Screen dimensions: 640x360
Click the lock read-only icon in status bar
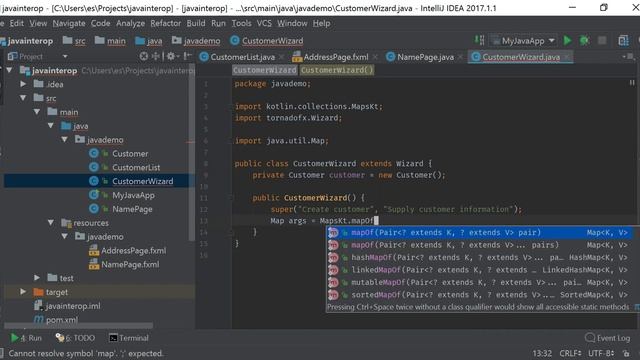[626, 353]
